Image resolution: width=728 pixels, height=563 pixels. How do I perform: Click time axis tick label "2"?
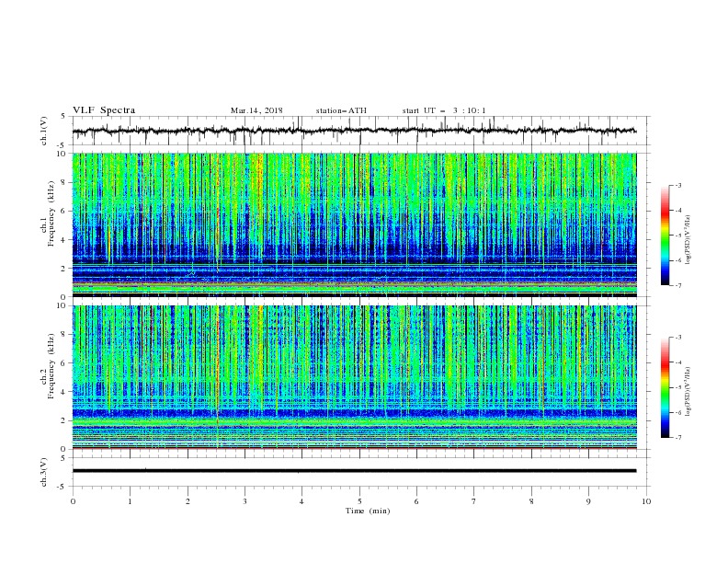(188, 501)
